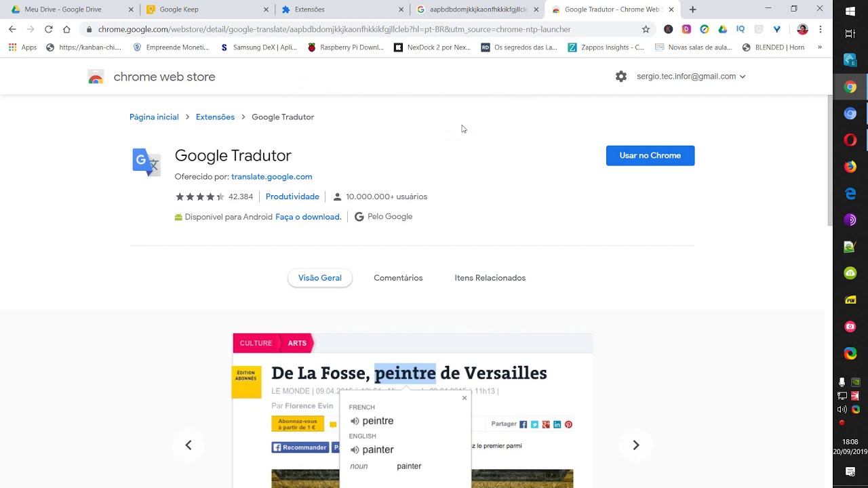Open the NexDock 2 por Nex... bookmark
The image size is (868, 488).
433,47
